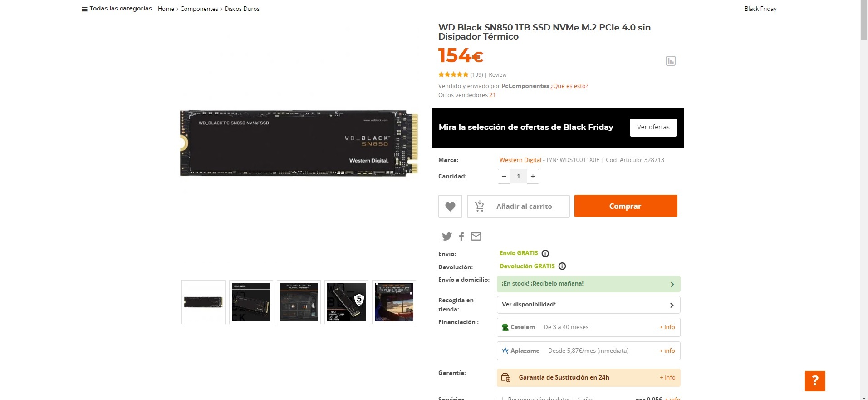Click Añadir al carrito button
The image size is (868, 400).
coord(518,206)
